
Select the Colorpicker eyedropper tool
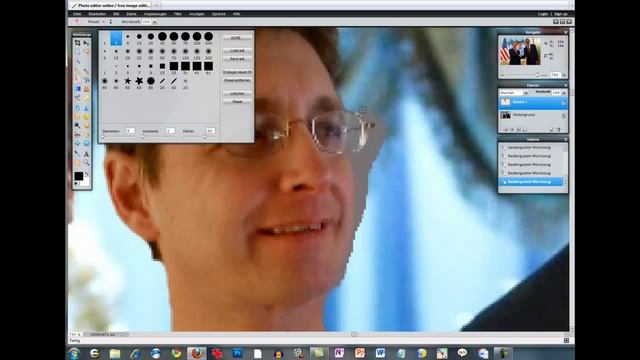click(78, 154)
